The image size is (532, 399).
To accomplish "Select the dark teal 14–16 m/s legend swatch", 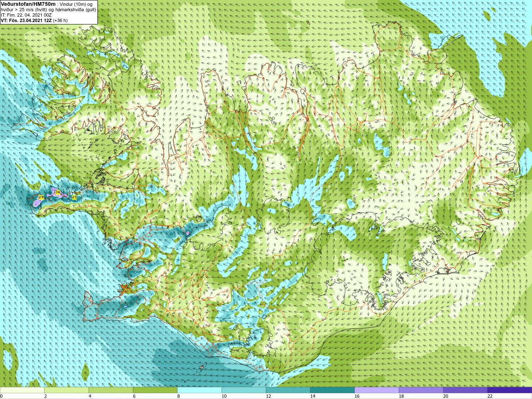I will (x=332, y=390).
